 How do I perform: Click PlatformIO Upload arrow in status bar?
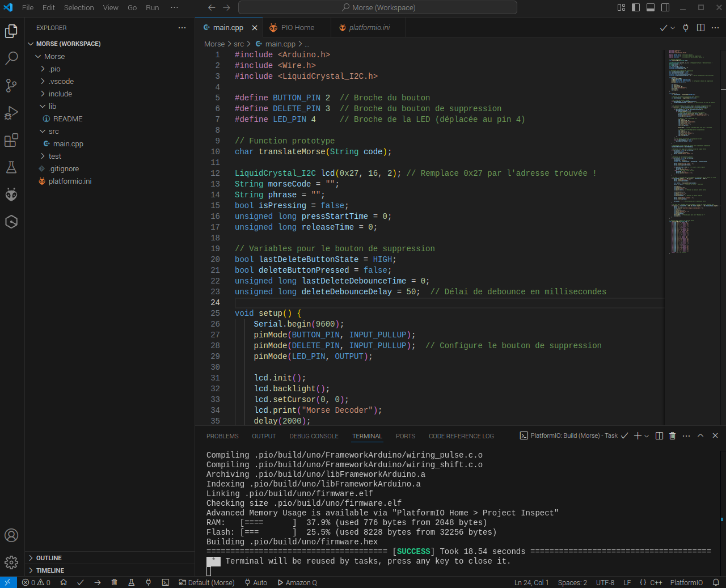tap(98, 582)
